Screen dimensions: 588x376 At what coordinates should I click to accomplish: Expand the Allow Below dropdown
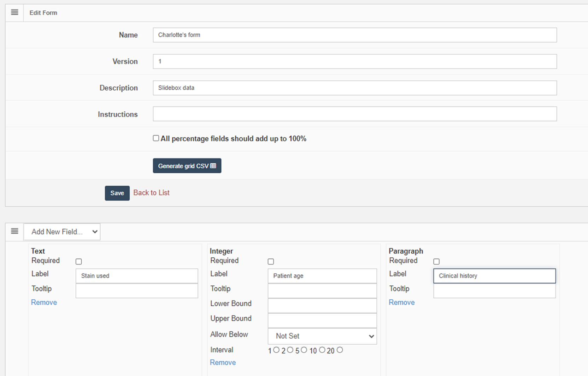322,336
